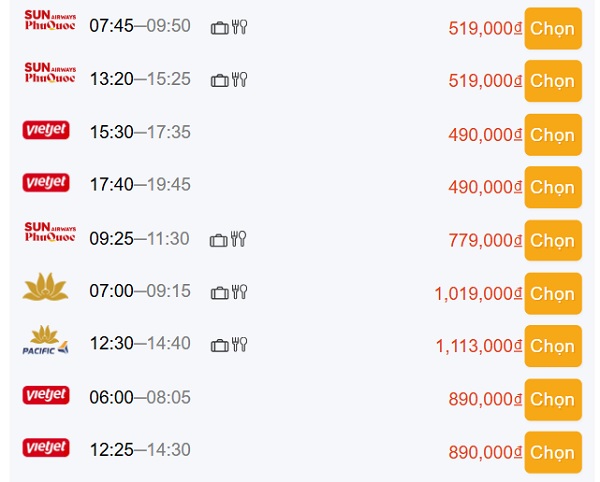Click Chọn next to 1,113,000₫ Pacific flight
Viewport: 600px width, 482px height.
click(553, 346)
